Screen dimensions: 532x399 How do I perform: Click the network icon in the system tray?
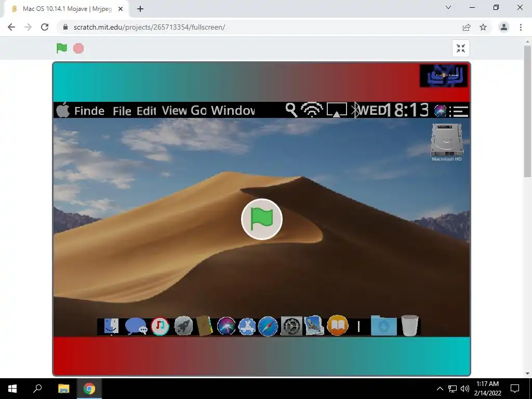(453, 389)
